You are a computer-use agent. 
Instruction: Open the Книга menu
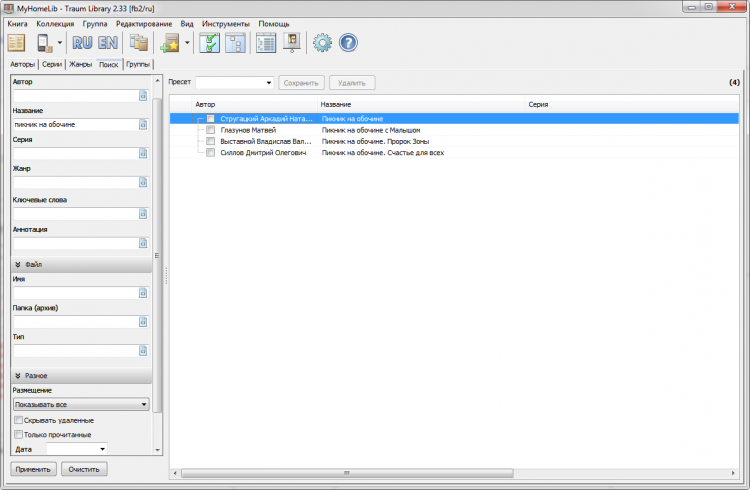click(x=18, y=23)
